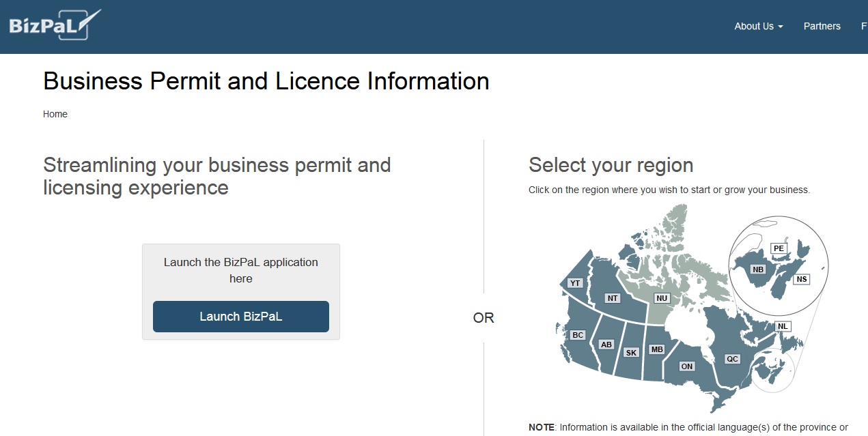Viewport: 868px width, 436px height.
Task: Select Nova Scotia (NS) in inset
Action: [802, 279]
